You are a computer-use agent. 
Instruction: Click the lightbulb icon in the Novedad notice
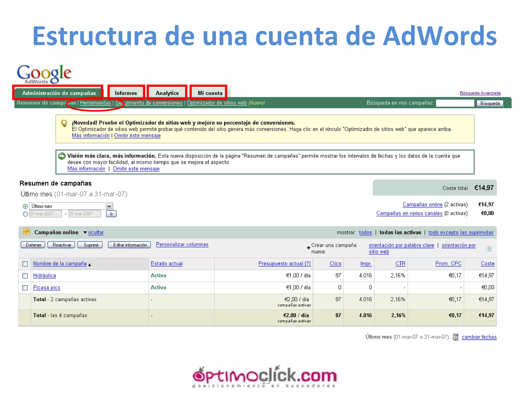click(x=64, y=123)
